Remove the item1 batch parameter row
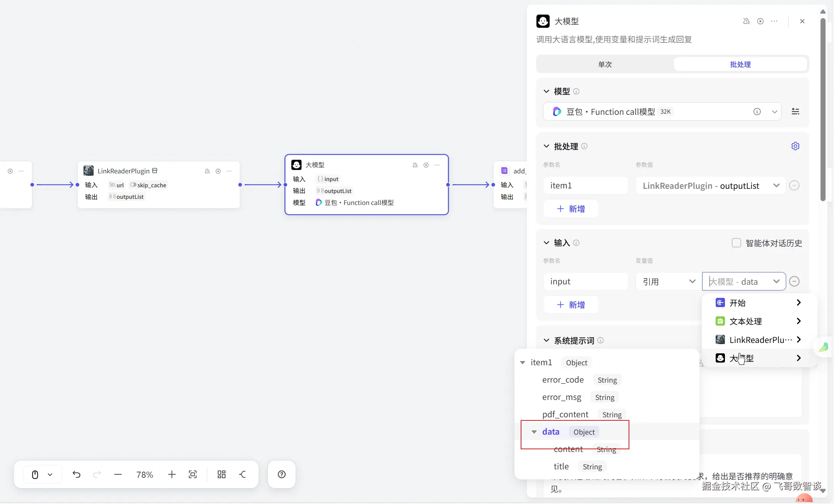 tap(794, 186)
